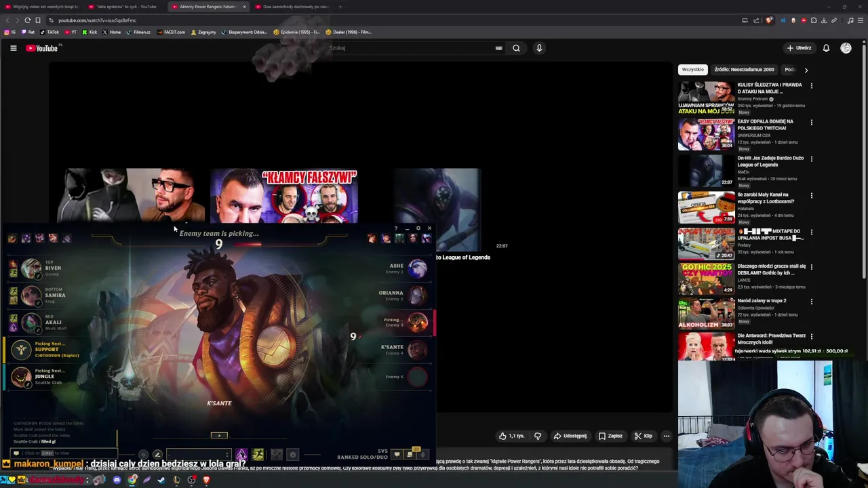
Task: Click the browser address bar URL
Action: 97,20
